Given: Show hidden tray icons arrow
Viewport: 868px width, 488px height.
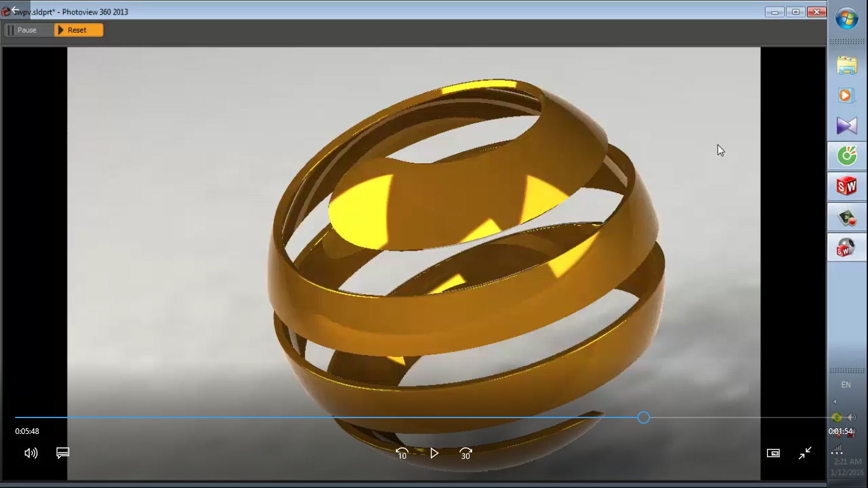Looking at the screenshot, I should (835, 402).
